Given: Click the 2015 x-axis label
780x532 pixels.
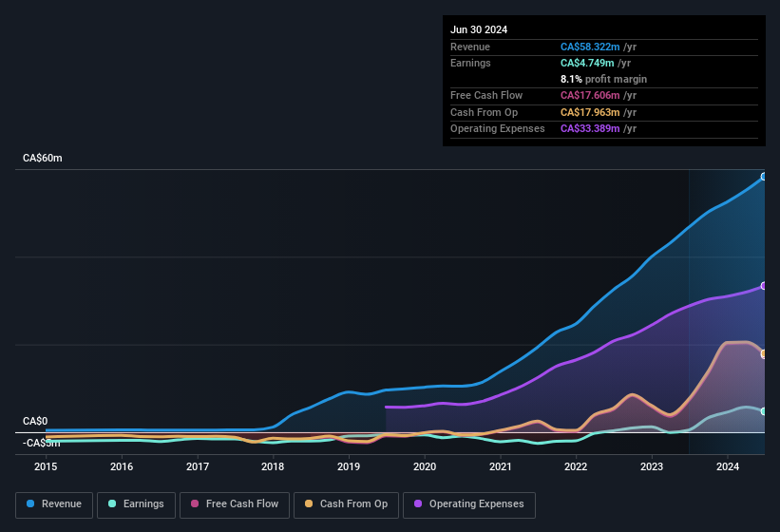Looking at the screenshot, I should pyautogui.click(x=46, y=466).
